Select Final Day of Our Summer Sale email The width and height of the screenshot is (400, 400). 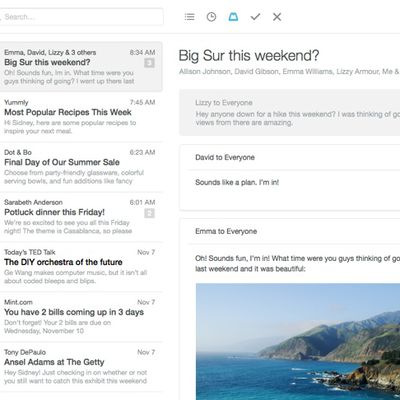point(81,167)
